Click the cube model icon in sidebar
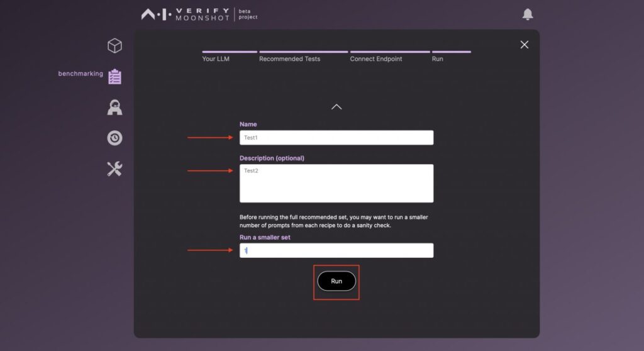644x351 pixels. [x=114, y=46]
